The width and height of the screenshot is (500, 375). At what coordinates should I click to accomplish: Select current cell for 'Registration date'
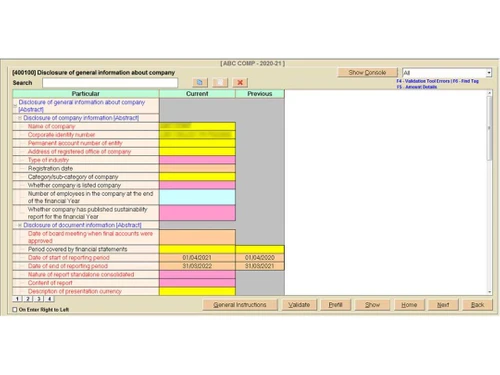coord(197,168)
